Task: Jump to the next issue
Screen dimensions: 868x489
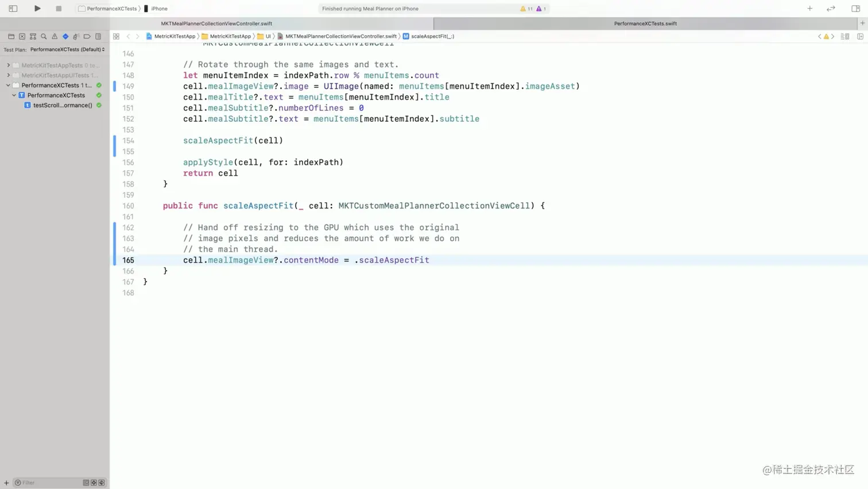Action: point(833,36)
